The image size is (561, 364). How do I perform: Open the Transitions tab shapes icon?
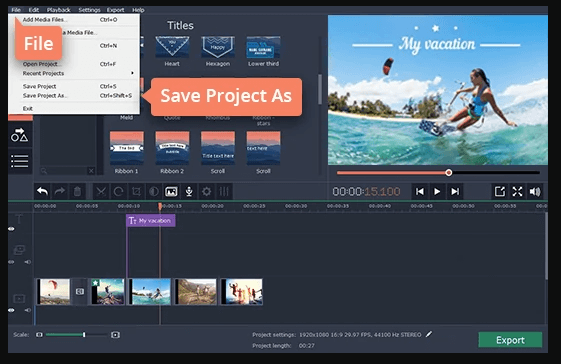(20, 135)
